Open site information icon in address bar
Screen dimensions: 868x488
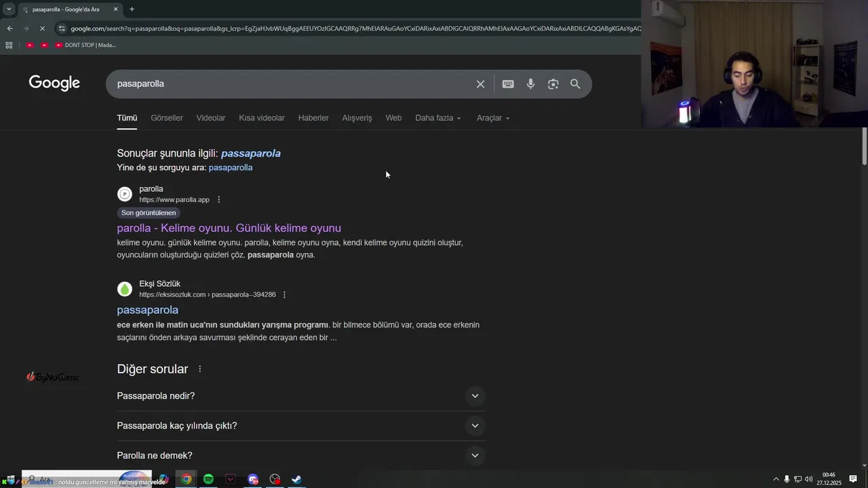pos(62,28)
